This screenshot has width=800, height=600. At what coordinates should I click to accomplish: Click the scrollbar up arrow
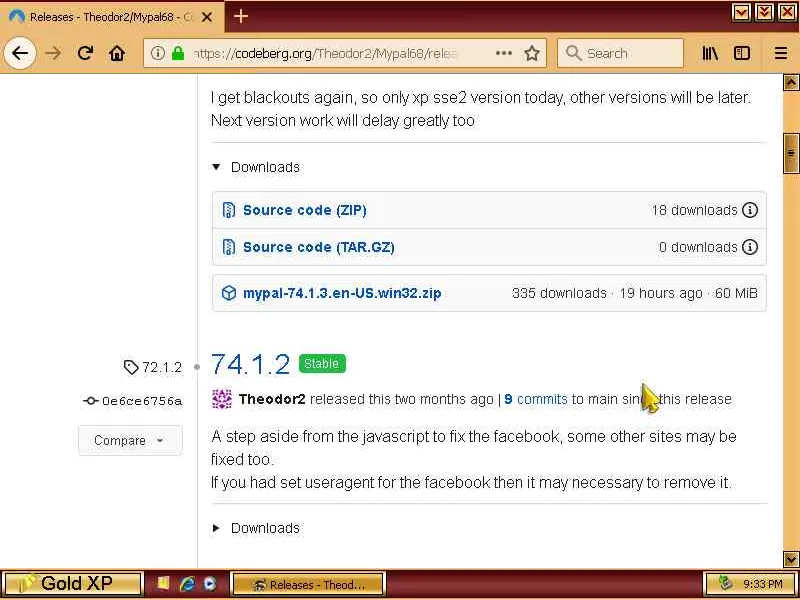pyautogui.click(x=791, y=82)
